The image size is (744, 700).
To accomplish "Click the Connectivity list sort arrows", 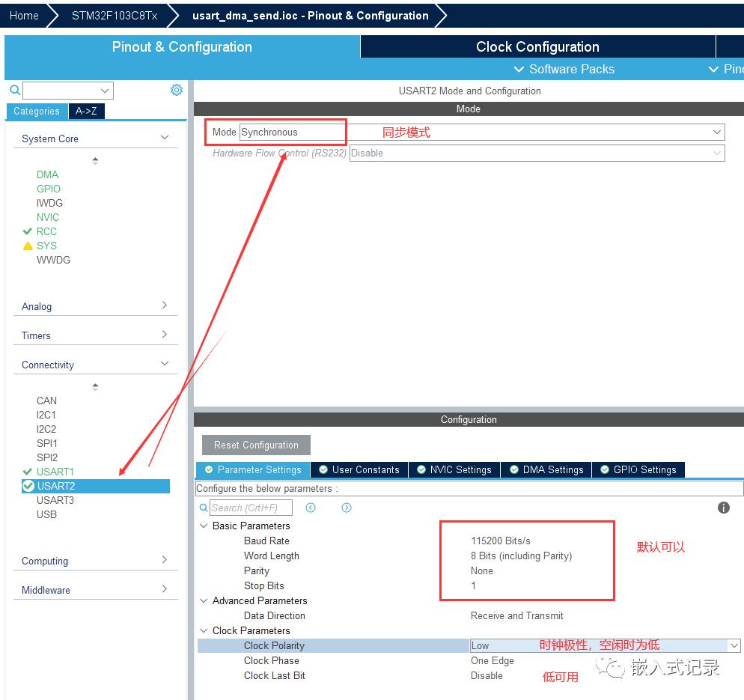I will pos(95,387).
